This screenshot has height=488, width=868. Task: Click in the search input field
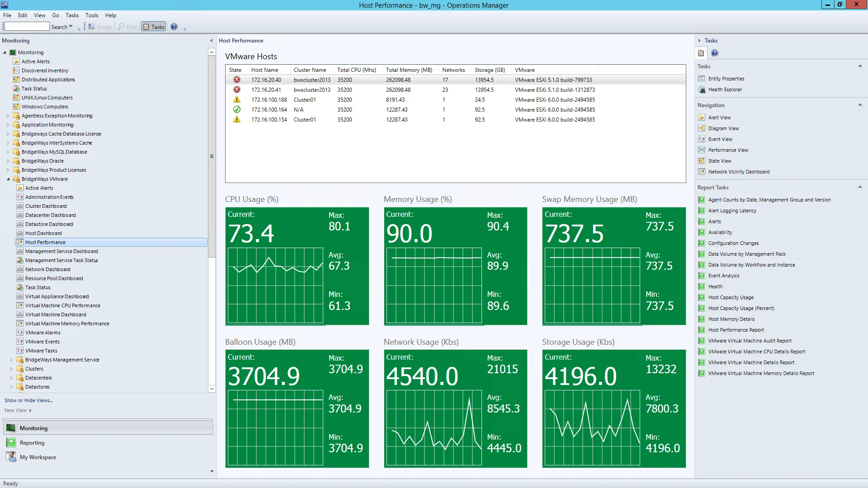(x=27, y=27)
